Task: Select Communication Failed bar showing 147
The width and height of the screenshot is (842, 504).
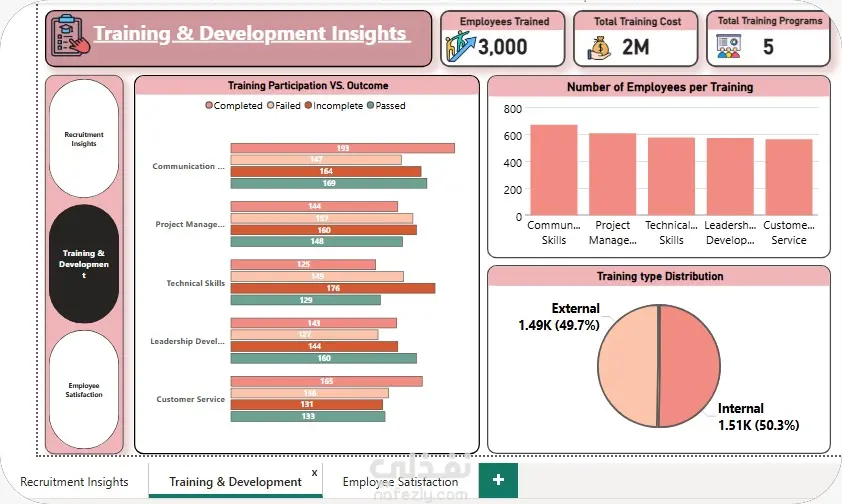Action: (x=316, y=159)
